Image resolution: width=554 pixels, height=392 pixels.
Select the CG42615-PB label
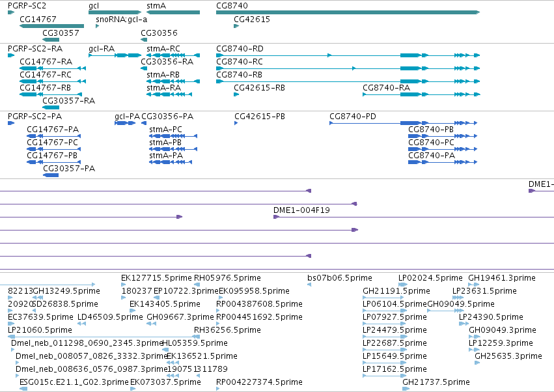coord(260,117)
